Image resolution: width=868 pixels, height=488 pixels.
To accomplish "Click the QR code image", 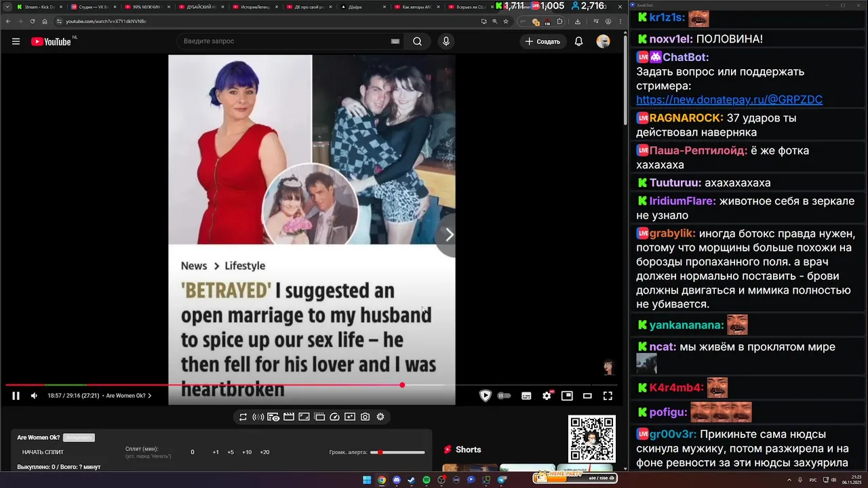I will tap(592, 439).
